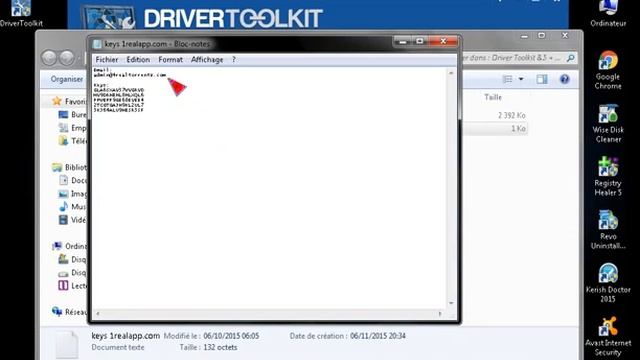Open Fichier menu in Bloc-notes
640x360 pixels.
[107, 60]
